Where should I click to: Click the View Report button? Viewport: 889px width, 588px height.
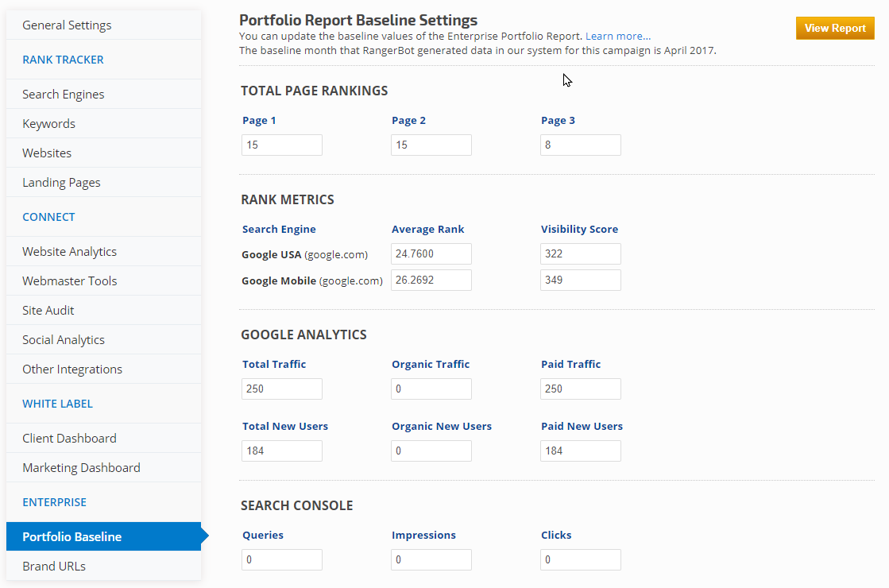(834, 29)
